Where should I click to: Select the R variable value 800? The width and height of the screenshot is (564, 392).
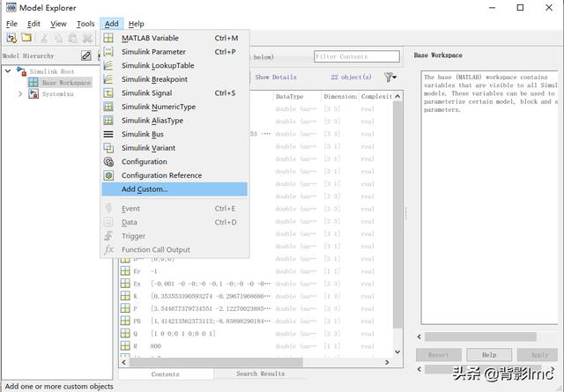155,346
